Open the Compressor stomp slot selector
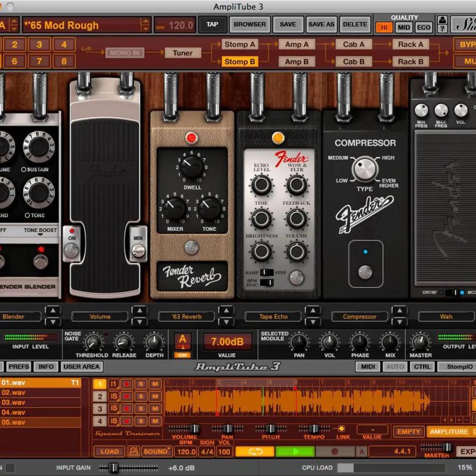Screen dimensions: 476x476 pos(359,317)
